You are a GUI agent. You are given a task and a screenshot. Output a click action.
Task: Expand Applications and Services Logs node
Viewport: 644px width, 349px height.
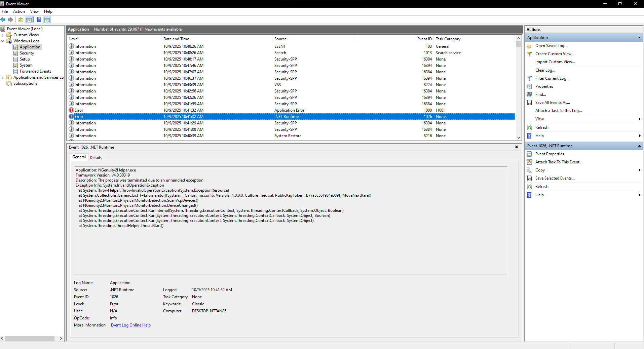click(3, 77)
